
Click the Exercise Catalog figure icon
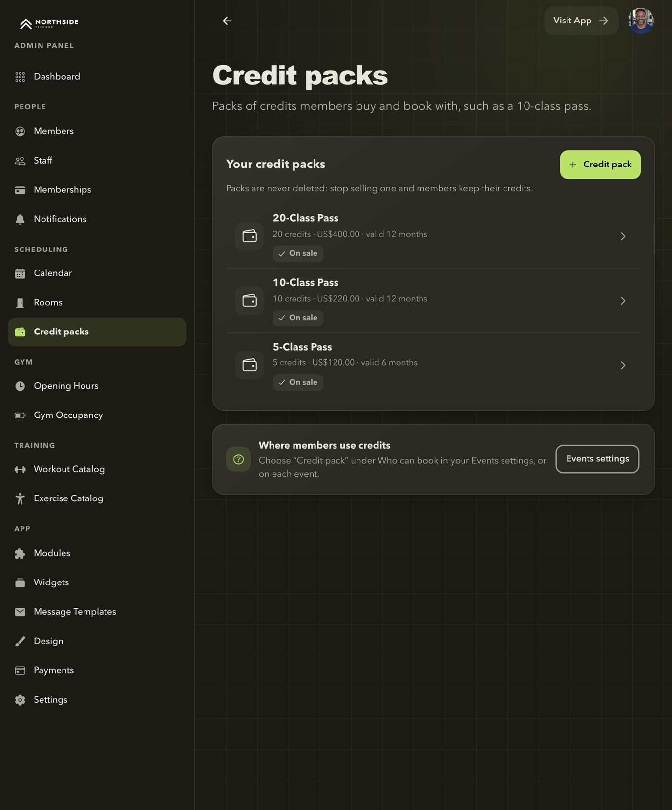[20, 498]
